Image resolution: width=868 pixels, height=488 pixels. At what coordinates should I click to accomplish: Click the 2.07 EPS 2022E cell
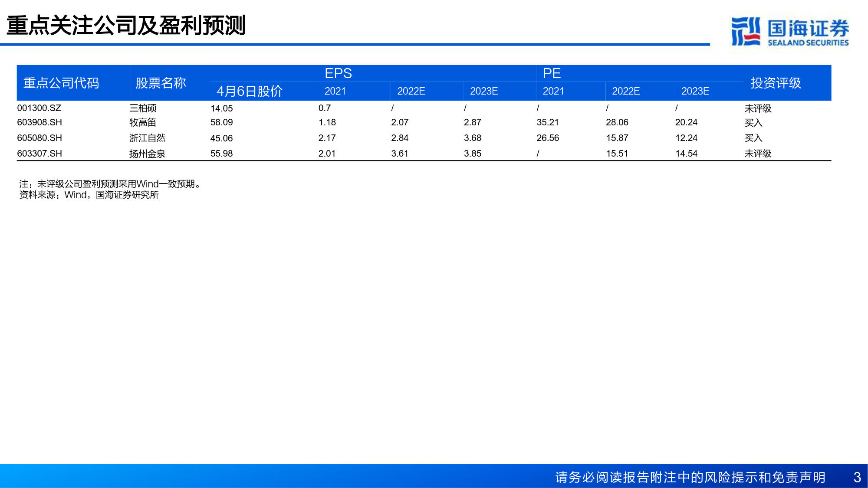pos(400,122)
